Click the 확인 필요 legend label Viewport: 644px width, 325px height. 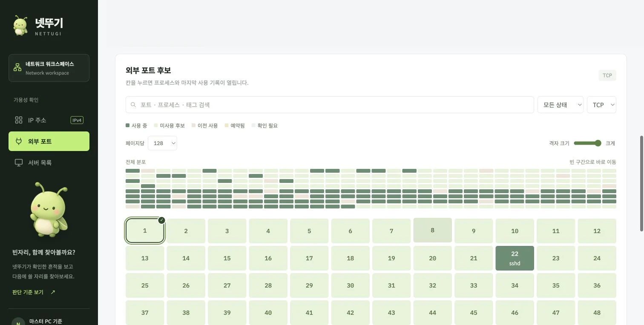267,125
